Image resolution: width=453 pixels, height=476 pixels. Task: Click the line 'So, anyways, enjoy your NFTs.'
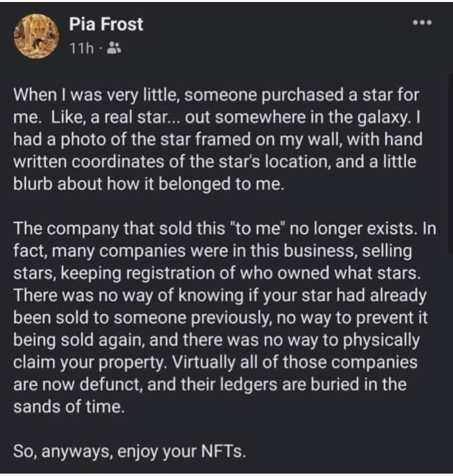coord(128,451)
